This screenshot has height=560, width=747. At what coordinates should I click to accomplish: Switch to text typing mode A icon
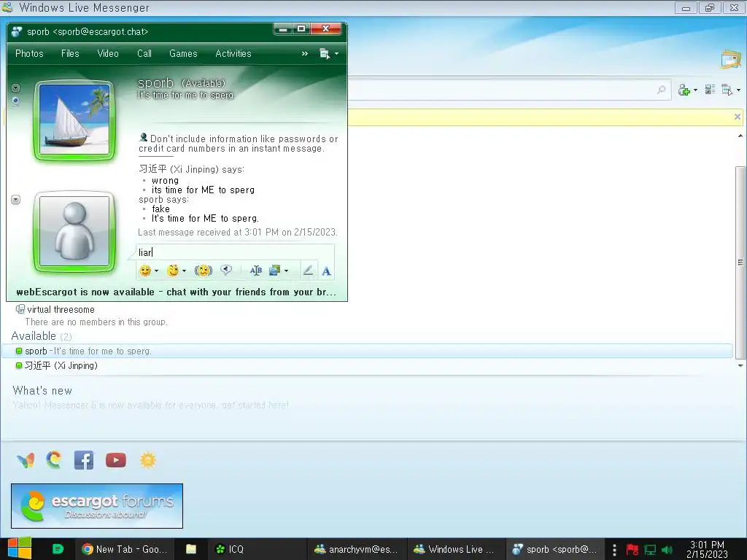[x=326, y=271]
